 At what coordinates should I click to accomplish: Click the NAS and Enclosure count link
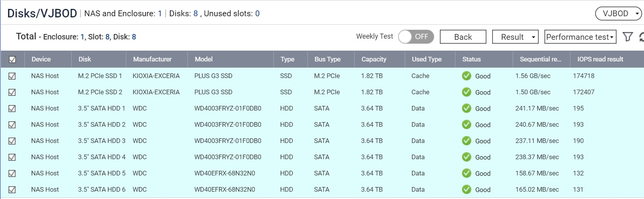[160, 14]
